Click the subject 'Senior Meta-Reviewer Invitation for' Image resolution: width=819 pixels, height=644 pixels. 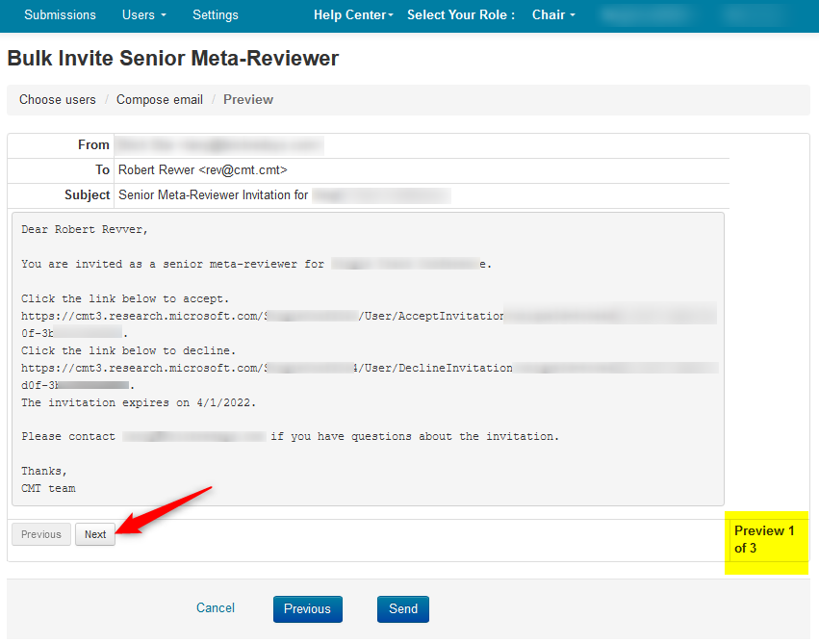[213, 195]
